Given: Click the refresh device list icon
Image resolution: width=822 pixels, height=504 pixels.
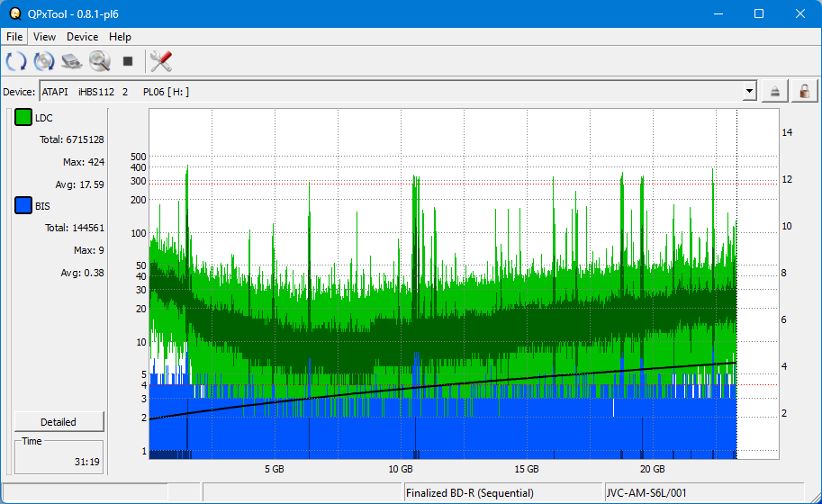Looking at the screenshot, I should tap(16, 61).
